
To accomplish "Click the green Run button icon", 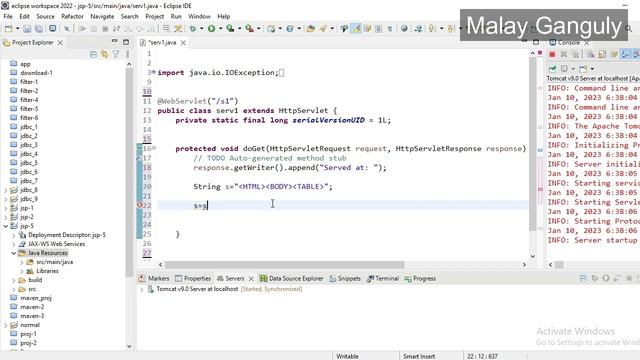I will pos(211,28).
